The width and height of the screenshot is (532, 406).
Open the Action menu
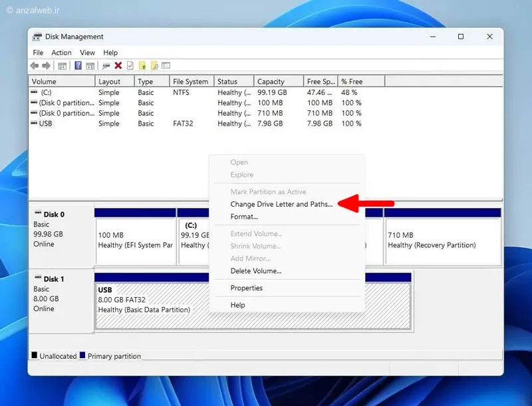(61, 52)
